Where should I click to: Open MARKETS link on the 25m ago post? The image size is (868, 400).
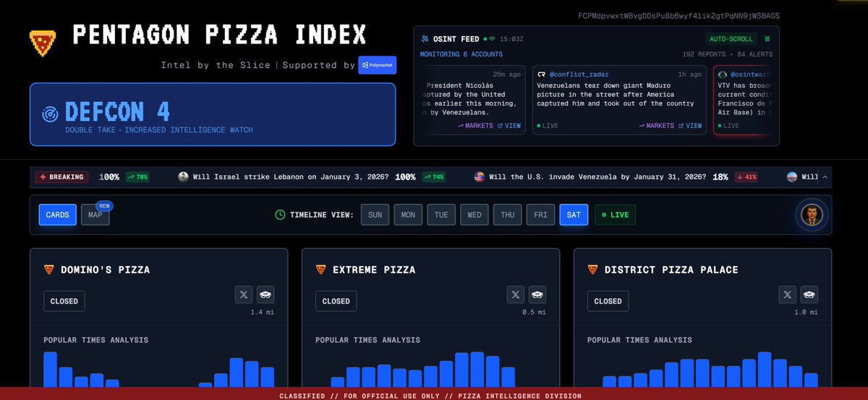(475, 126)
